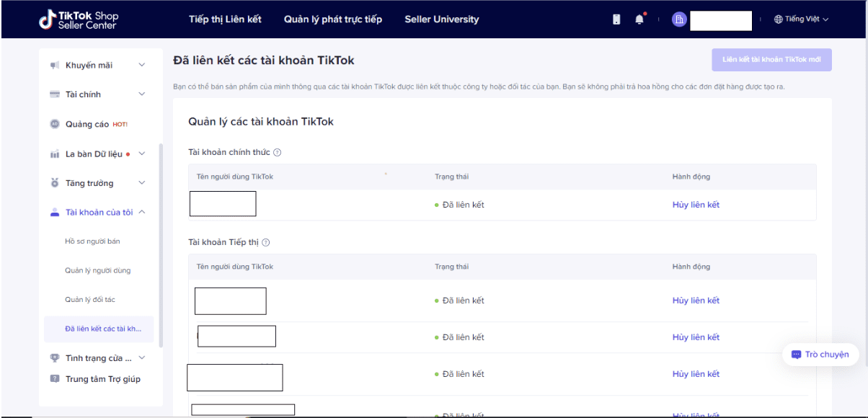Go to Seller University
The image size is (868, 418).
[x=442, y=19]
